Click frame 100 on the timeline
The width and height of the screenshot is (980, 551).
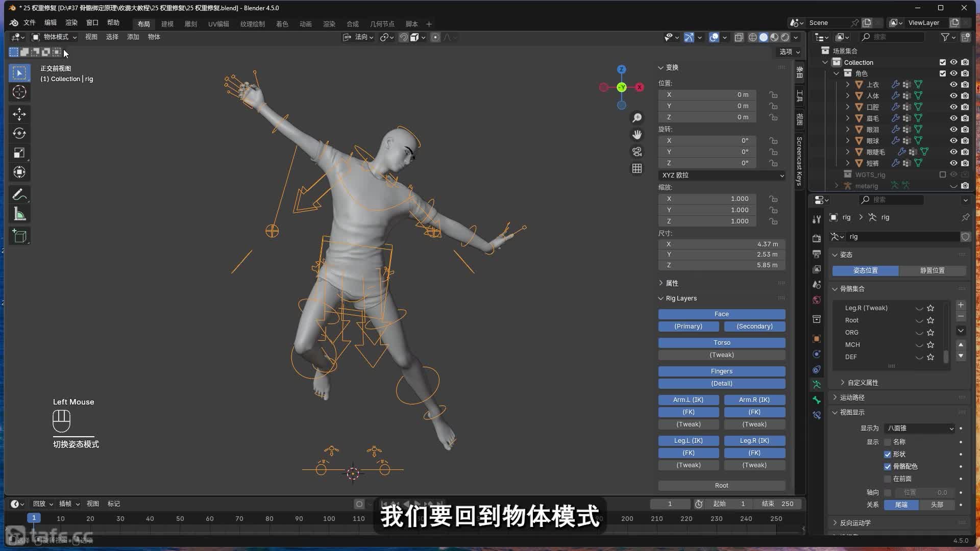pos(329,518)
